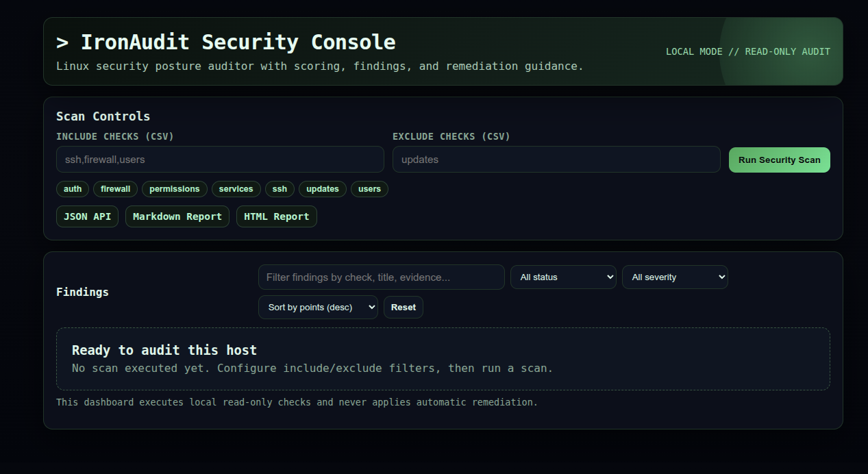Image resolution: width=868 pixels, height=474 pixels.
Task: Open the JSON API link
Action: click(x=87, y=216)
